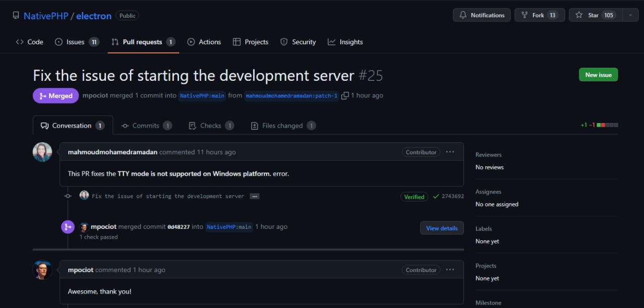Open mpociot author link on 'Awesome' comment
The width and height of the screenshot is (644, 308).
coord(80,270)
